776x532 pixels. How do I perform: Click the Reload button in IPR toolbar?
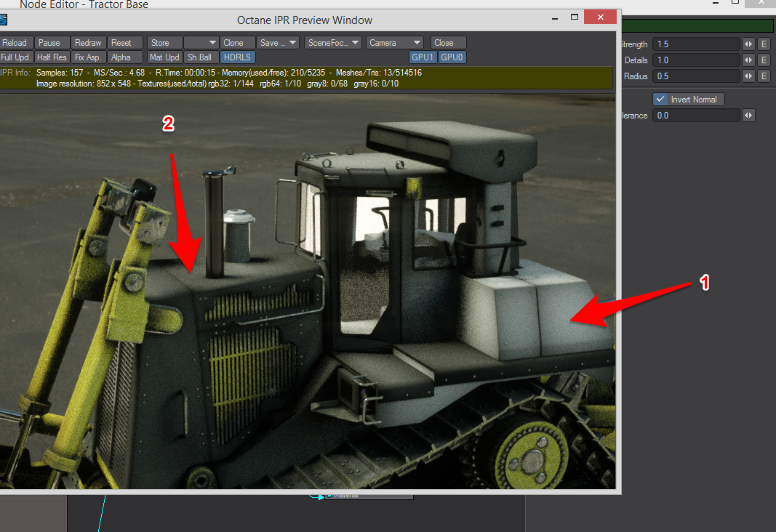15,43
